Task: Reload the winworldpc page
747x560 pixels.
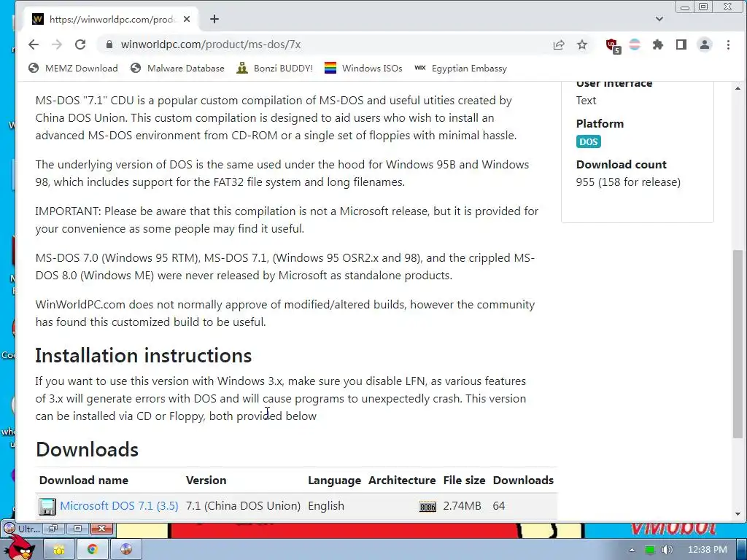Action: (80, 44)
